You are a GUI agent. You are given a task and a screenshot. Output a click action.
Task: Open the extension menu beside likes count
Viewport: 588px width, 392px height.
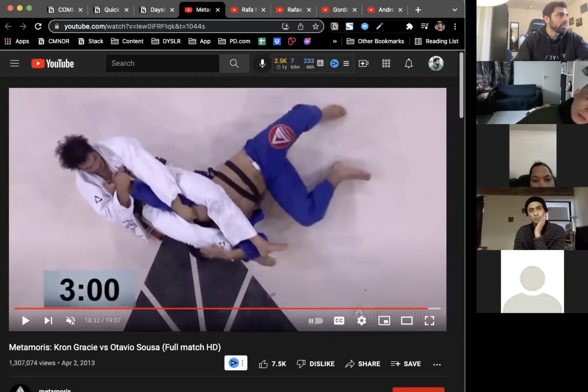point(242,363)
